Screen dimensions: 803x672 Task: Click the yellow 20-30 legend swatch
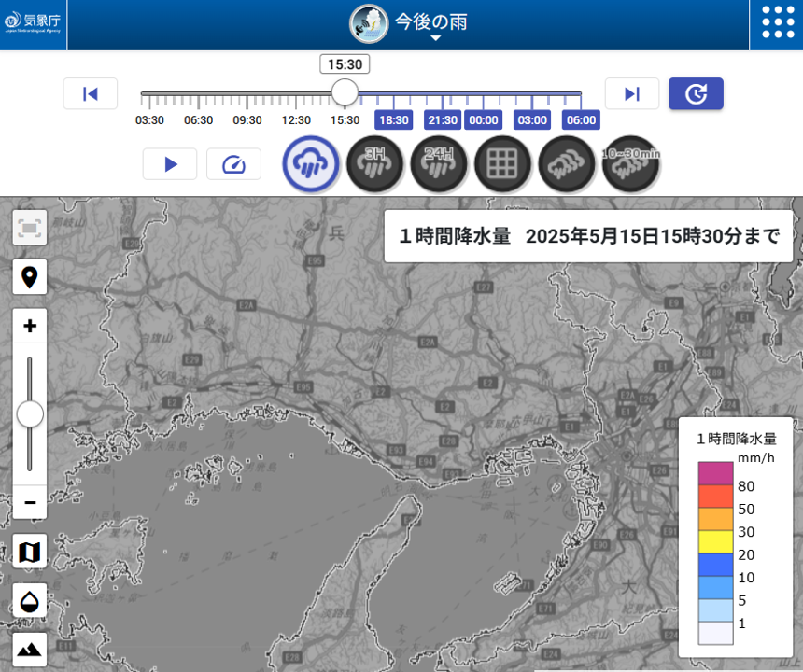tap(715, 542)
